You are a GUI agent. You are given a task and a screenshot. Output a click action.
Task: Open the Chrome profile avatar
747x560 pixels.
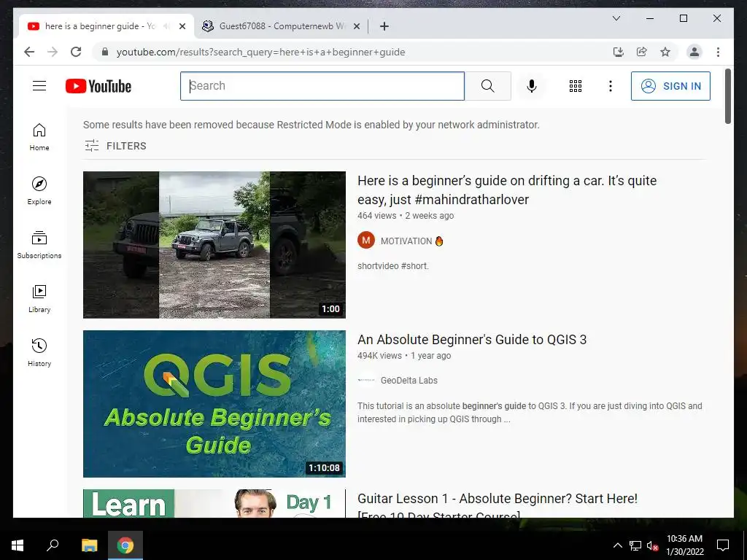pyautogui.click(x=694, y=52)
